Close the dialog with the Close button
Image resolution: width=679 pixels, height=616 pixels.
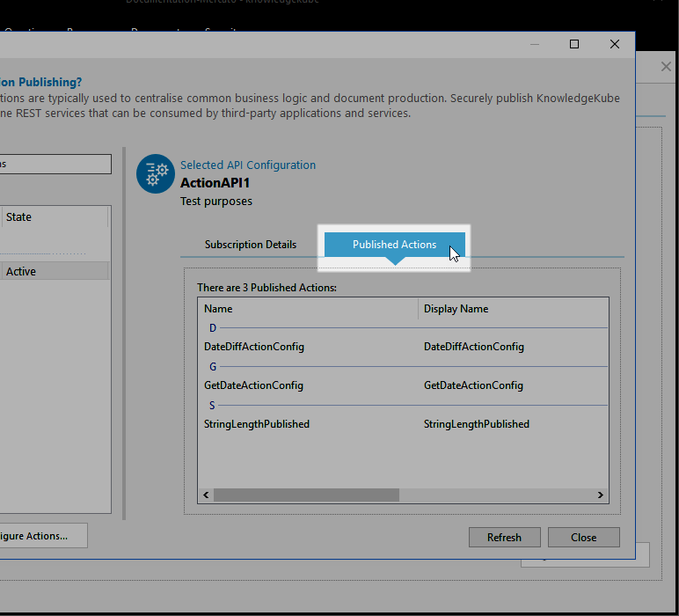[584, 537]
